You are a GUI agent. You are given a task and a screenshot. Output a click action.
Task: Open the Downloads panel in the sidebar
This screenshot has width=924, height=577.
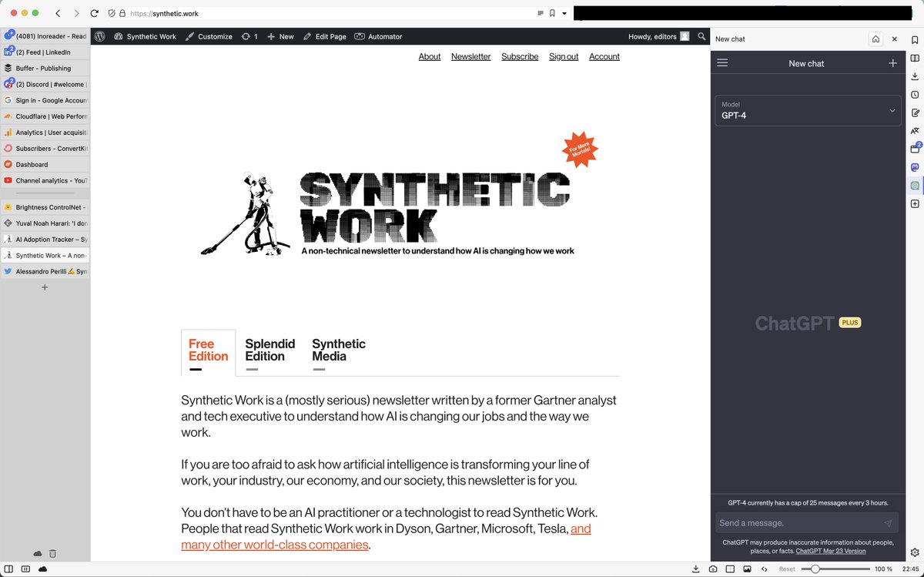[x=915, y=76]
